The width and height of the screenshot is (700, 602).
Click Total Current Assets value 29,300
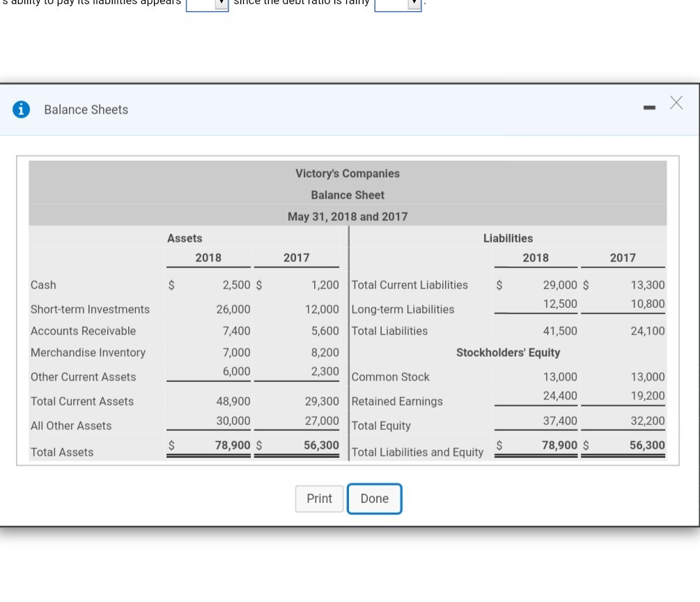322,401
